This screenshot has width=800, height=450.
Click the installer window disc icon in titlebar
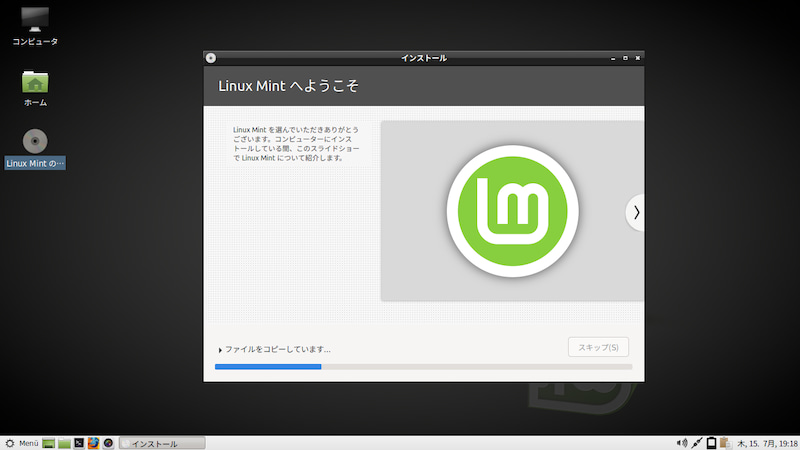[x=211, y=58]
